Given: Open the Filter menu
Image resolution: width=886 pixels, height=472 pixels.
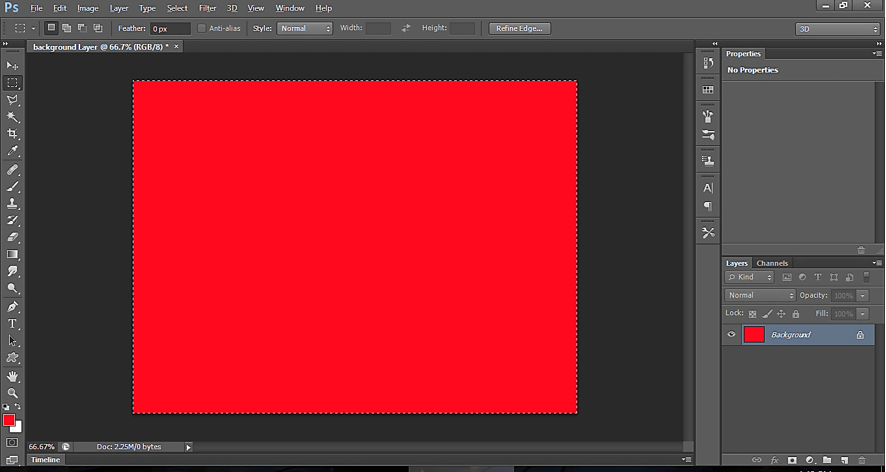Looking at the screenshot, I should click(207, 8).
